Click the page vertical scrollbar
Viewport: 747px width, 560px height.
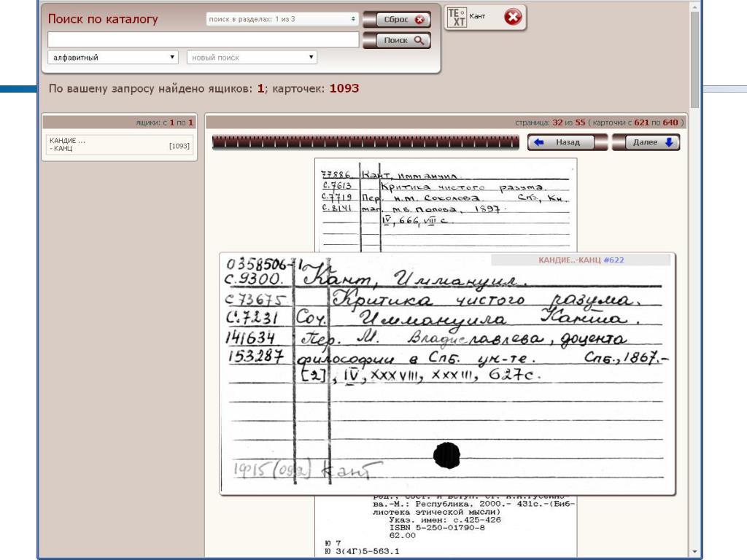pyautogui.click(x=694, y=60)
